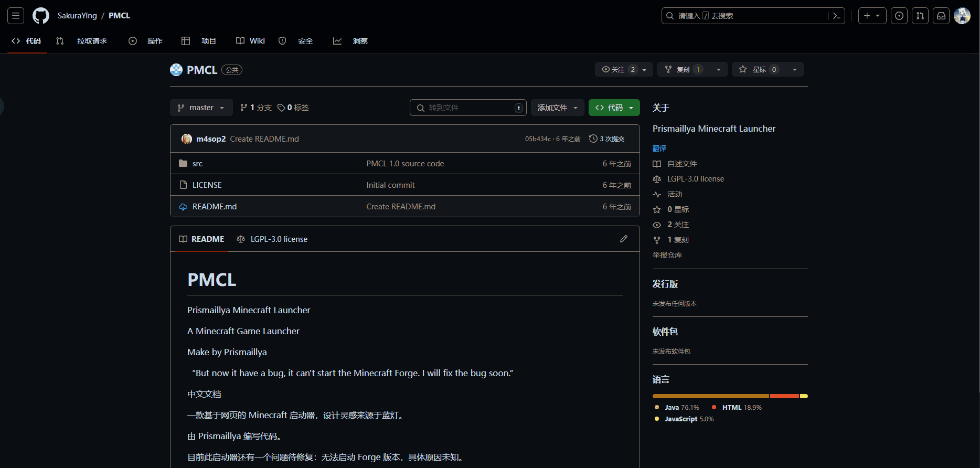View the 3 commits history link

(607, 139)
